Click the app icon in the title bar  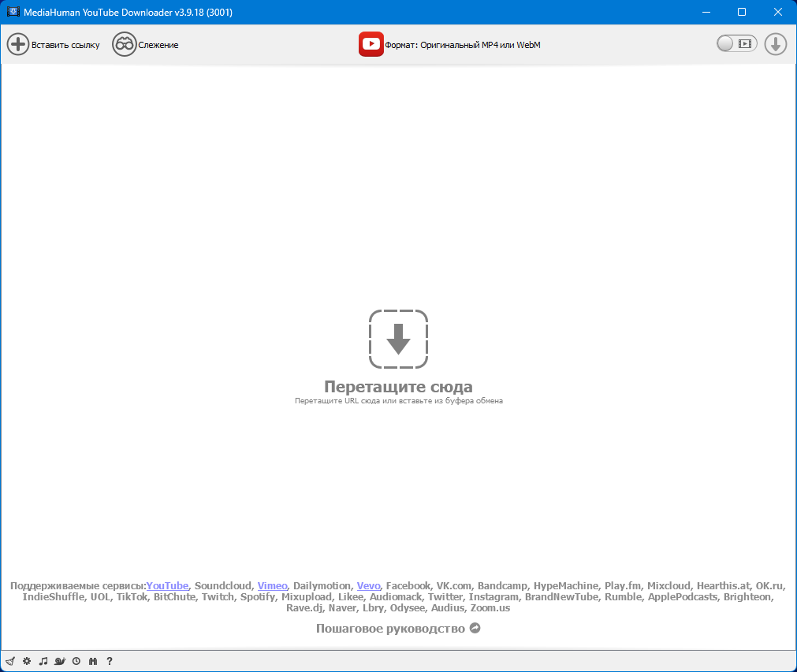click(13, 12)
